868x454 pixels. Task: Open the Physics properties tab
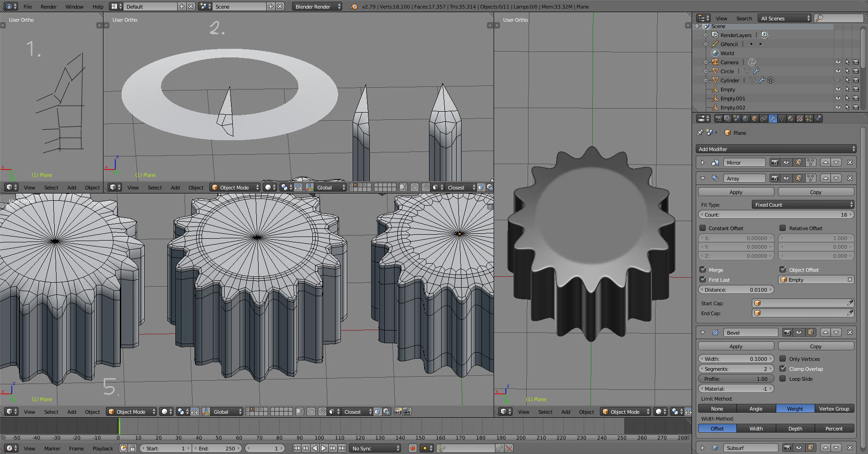818,118
